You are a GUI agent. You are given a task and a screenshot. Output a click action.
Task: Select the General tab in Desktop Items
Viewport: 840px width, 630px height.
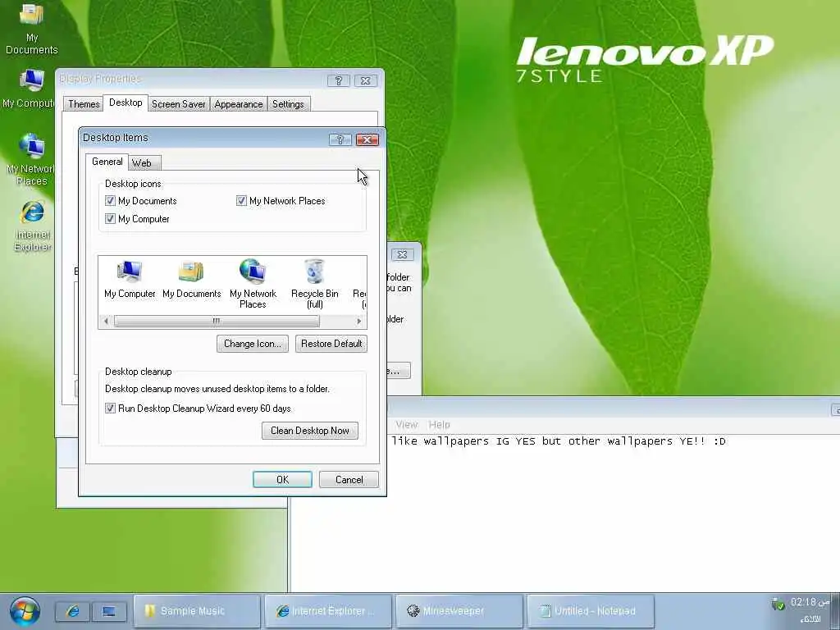[x=107, y=162]
